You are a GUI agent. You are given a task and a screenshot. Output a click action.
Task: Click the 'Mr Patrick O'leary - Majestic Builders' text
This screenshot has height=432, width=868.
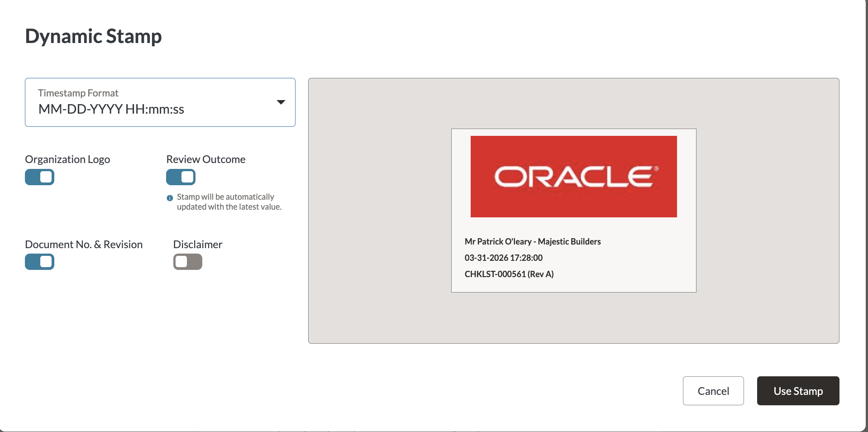point(533,241)
